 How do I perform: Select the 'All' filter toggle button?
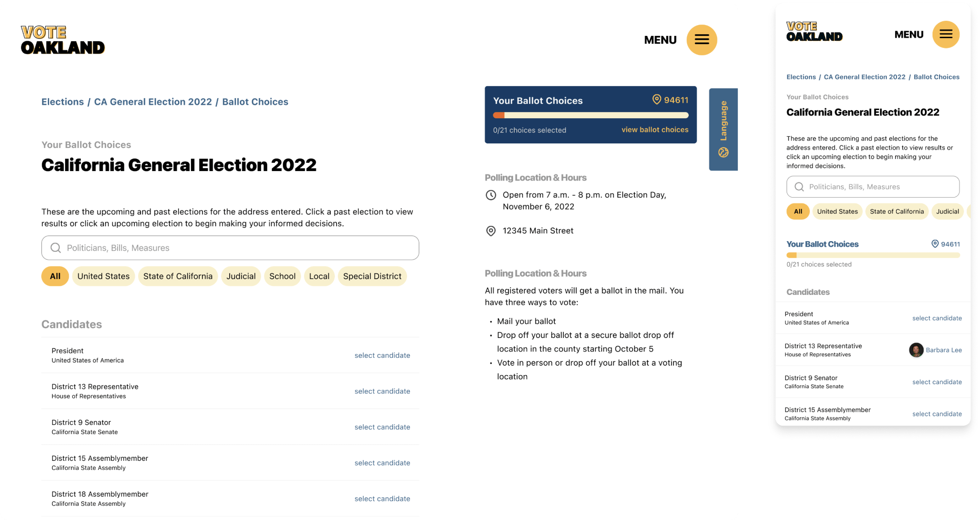[x=55, y=276]
